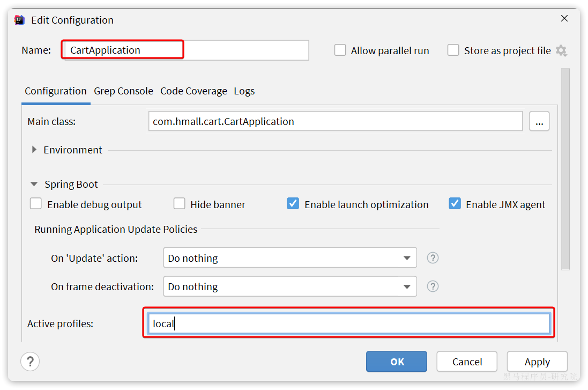This screenshot has width=588, height=390.
Task: Disable the Enable JMX agent checkbox
Action: pyautogui.click(x=455, y=204)
